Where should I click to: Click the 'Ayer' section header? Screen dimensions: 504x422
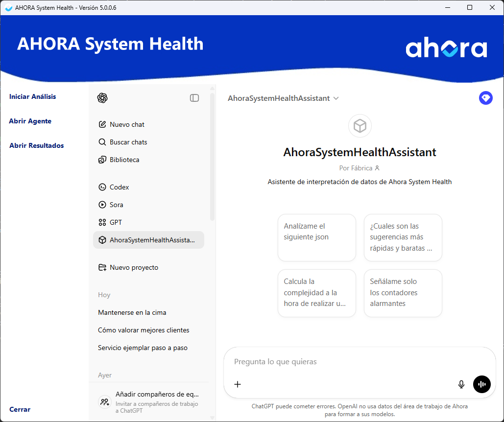[105, 375]
